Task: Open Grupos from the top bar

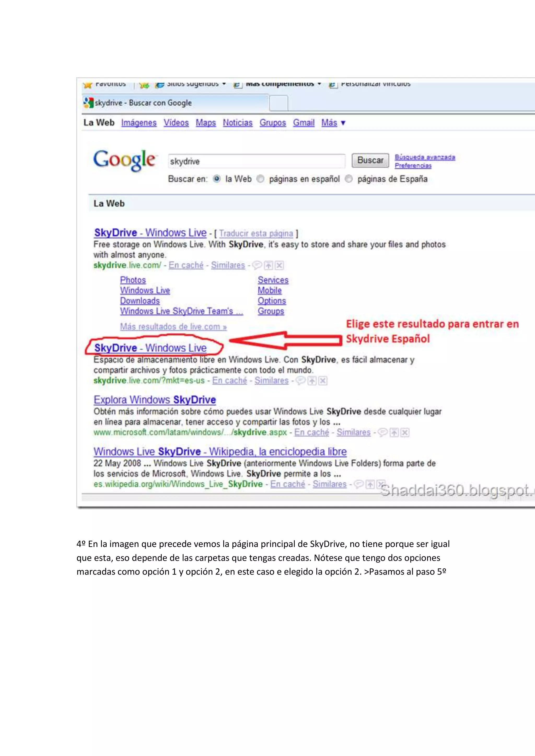Action: (273, 123)
